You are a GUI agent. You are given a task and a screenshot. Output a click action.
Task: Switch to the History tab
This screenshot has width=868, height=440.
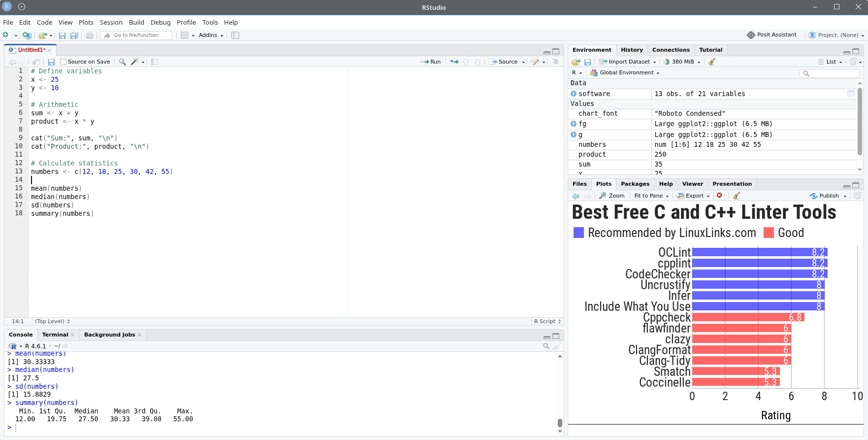pyautogui.click(x=632, y=50)
